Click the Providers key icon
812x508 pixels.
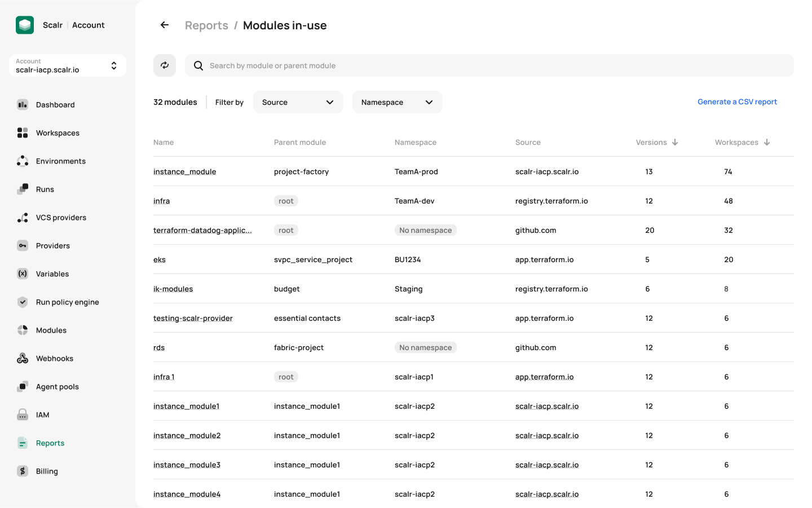tap(23, 245)
